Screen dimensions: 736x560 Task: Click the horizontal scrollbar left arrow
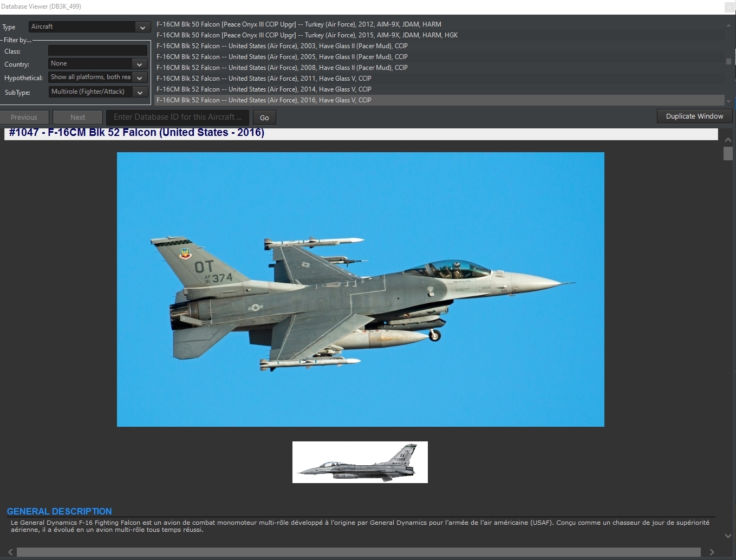click(10, 552)
